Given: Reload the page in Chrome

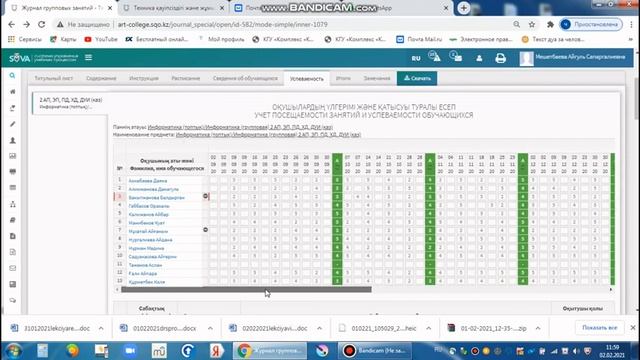Looking at the screenshot, I should [x=42, y=24].
